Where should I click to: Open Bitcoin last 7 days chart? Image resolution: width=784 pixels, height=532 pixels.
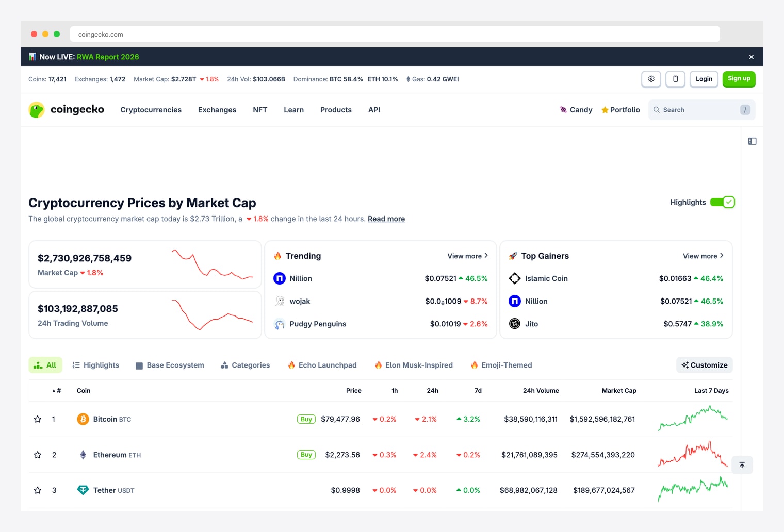[693, 418]
